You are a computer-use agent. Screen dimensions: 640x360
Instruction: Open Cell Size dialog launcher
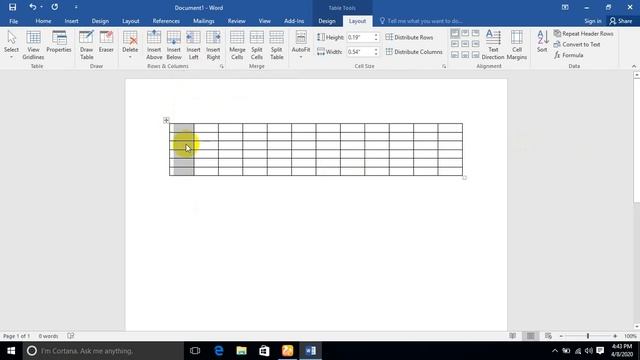(x=444, y=66)
